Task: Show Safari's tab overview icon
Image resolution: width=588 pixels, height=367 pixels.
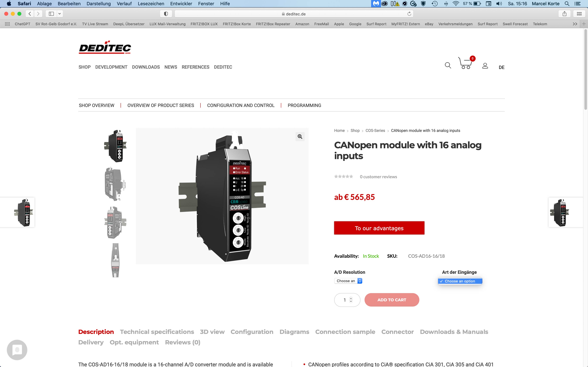Action: point(579,14)
